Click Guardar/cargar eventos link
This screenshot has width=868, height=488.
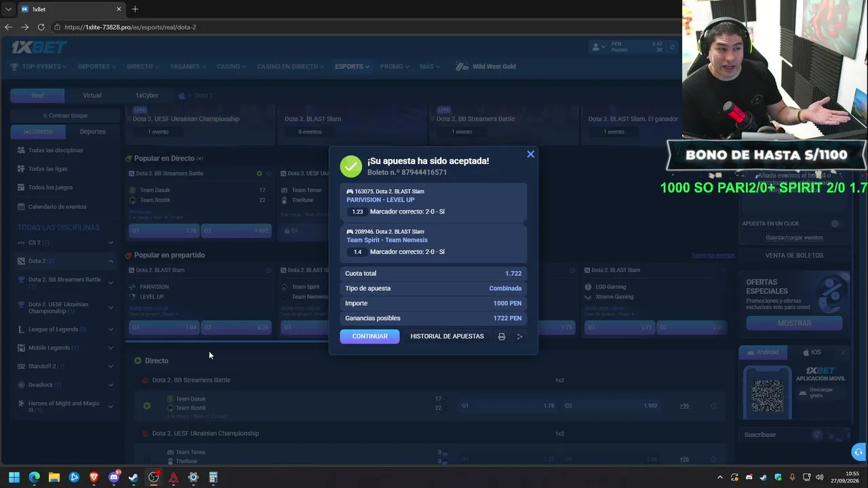click(794, 238)
